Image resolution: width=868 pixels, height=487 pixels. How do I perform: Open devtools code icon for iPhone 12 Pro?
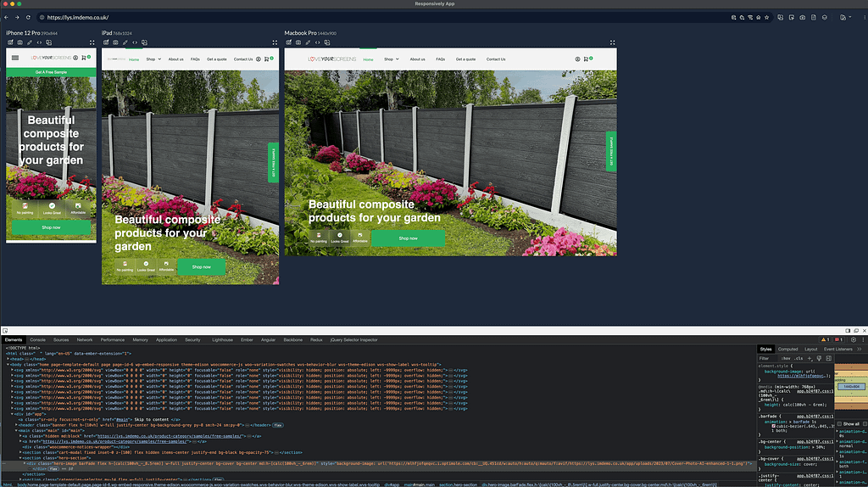[39, 42]
